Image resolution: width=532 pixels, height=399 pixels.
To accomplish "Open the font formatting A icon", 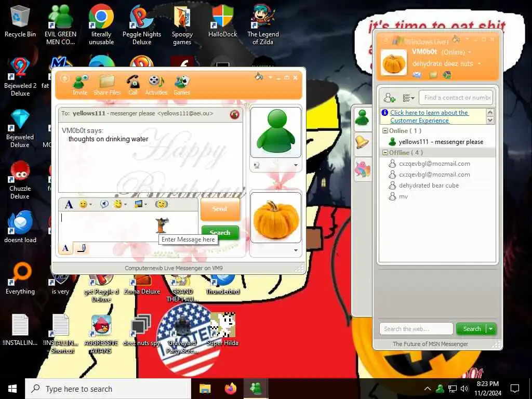I will 69,204.
